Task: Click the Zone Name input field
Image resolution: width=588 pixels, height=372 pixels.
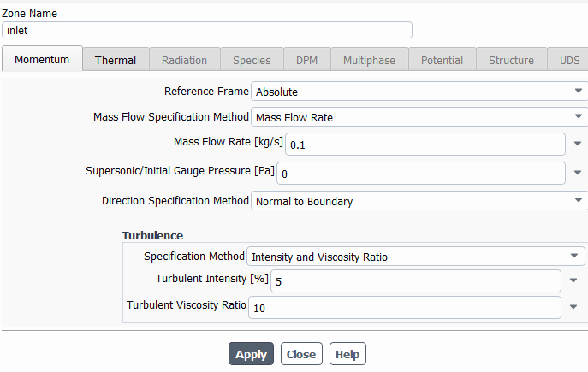Action: (x=207, y=30)
